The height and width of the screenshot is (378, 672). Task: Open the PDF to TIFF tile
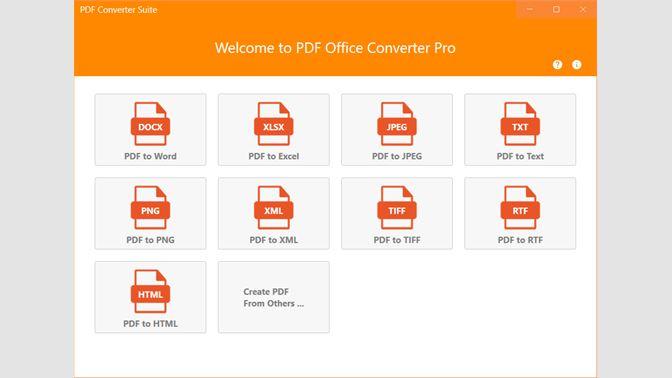(x=397, y=213)
